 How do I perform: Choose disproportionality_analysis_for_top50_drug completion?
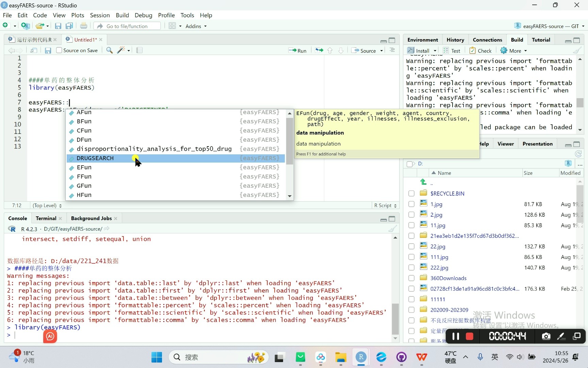click(x=176, y=149)
